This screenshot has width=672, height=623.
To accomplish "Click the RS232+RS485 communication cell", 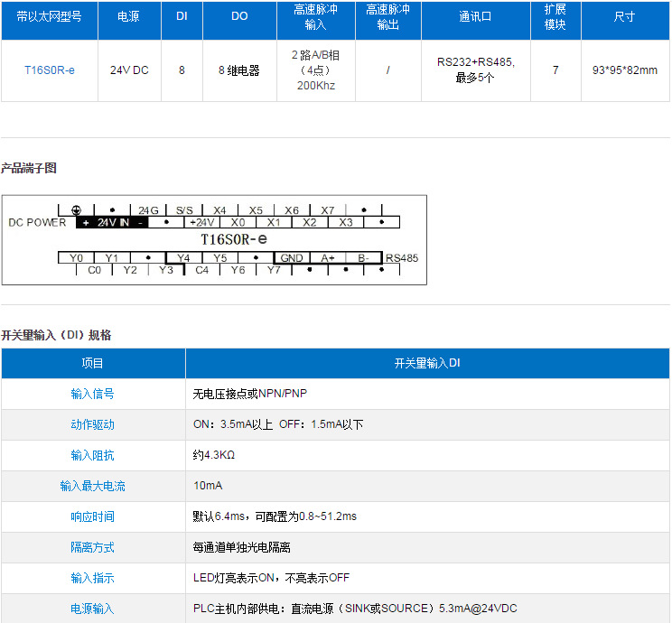I will (x=475, y=70).
